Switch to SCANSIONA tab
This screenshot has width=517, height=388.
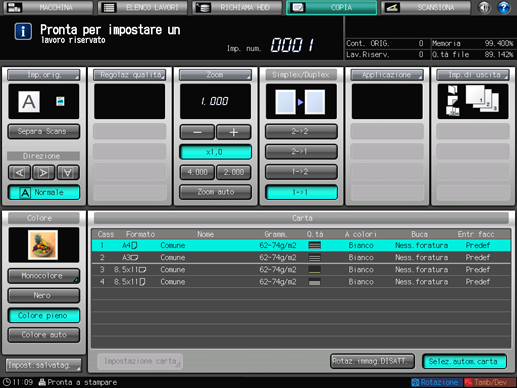(x=426, y=7)
